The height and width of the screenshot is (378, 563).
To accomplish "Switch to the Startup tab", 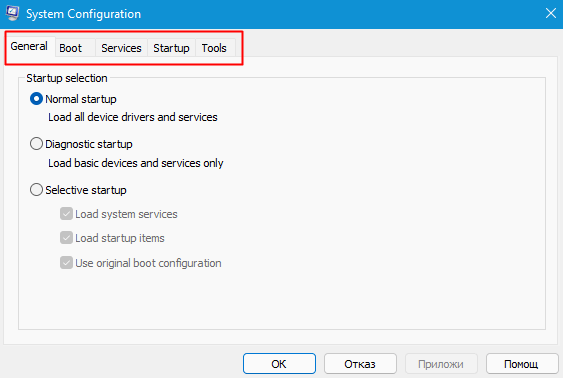I will tap(171, 48).
